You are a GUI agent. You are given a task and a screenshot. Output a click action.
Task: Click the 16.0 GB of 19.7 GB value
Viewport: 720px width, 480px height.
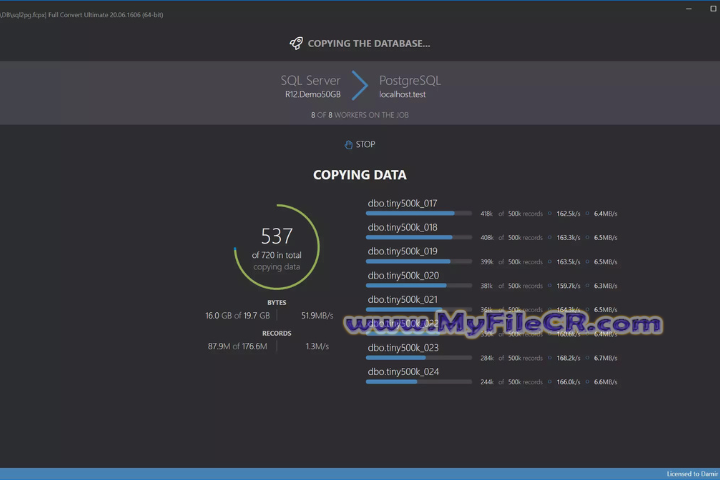237,316
